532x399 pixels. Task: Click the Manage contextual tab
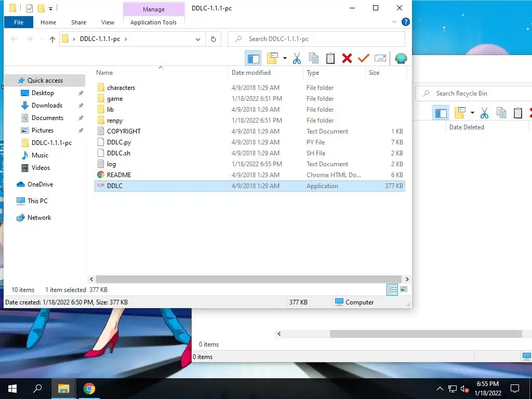(154, 9)
